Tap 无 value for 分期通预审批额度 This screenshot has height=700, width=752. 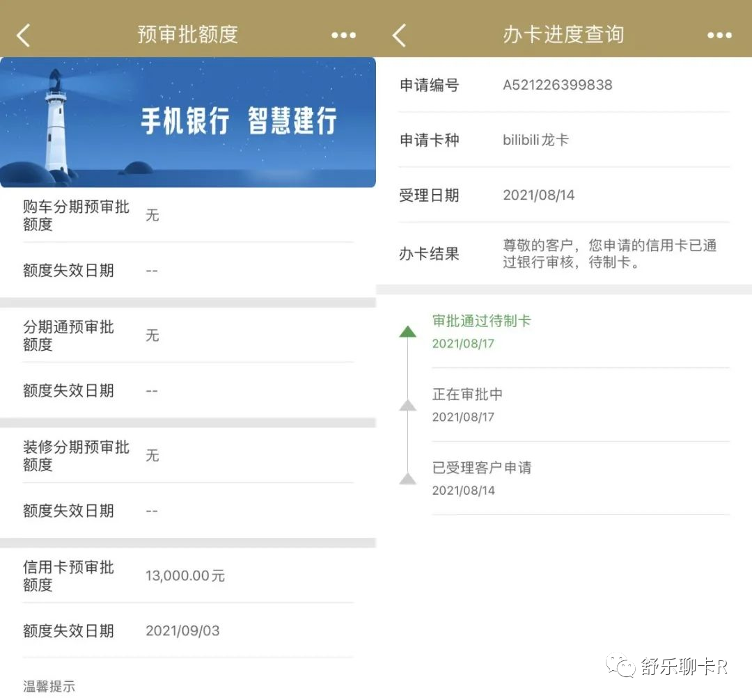click(x=152, y=335)
